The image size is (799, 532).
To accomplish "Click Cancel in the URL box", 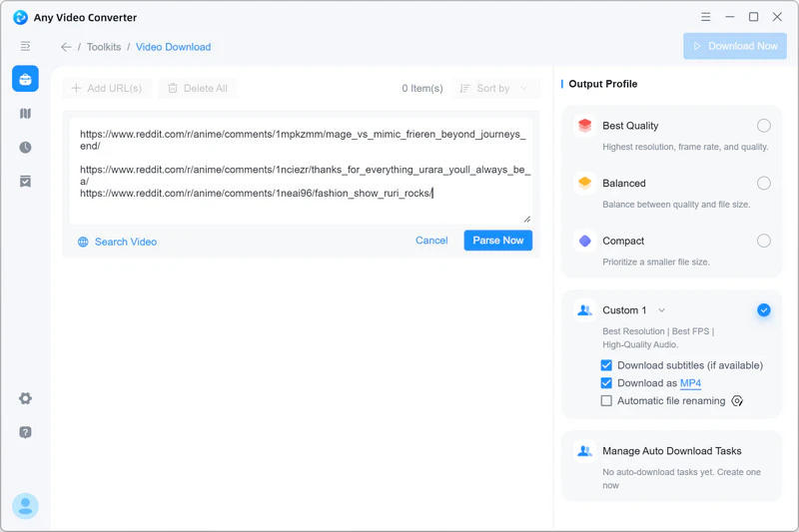I will coord(431,241).
